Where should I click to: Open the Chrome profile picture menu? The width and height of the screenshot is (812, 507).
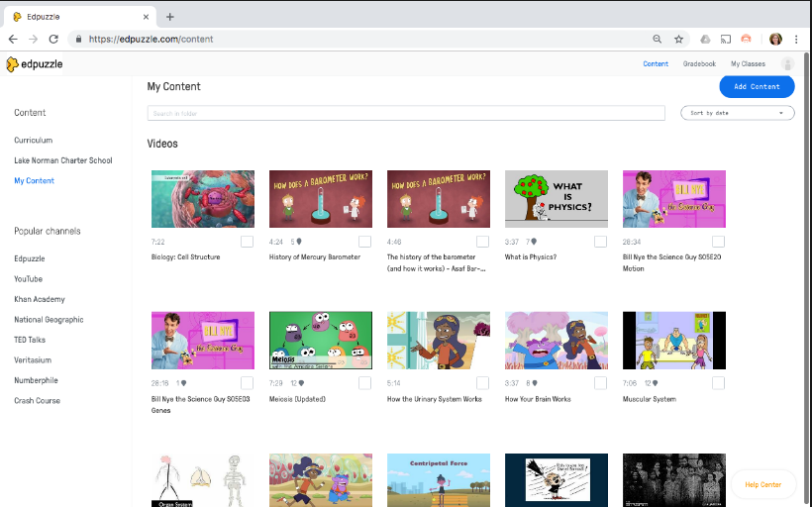click(774, 40)
